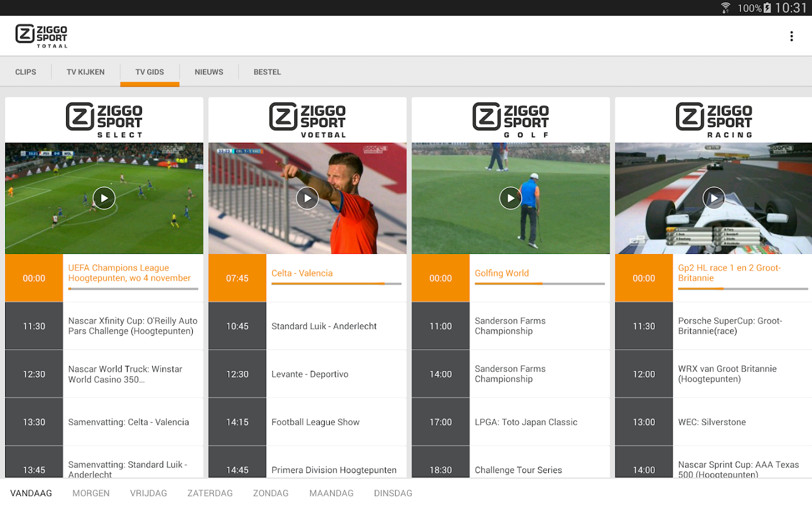Tap the Ziggo Sport Voetbal channel logo
The width and height of the screenshot is (812, 508).
(x=307, y=120)
